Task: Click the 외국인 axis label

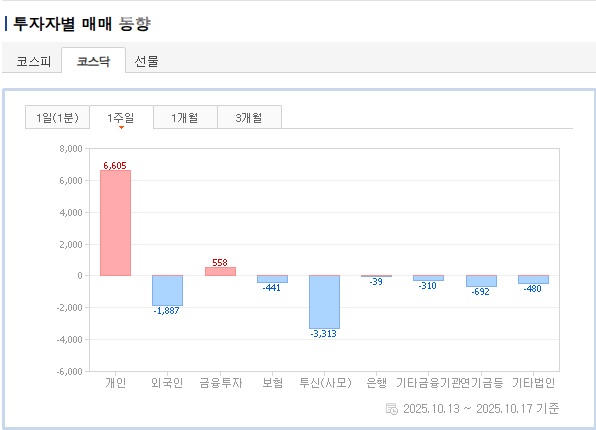Action: (167, 382)
